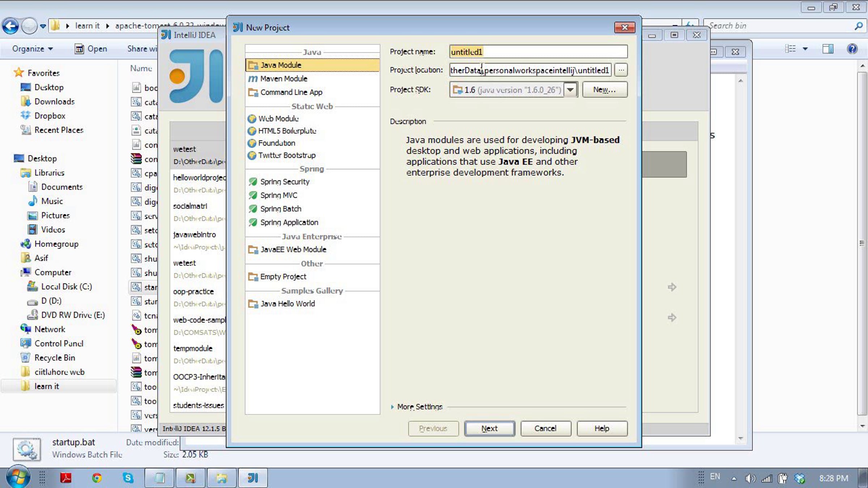Click Open in Explorer toolbar
The height and width of the screenshot is (488, 868).
click(x=91, y=49)
